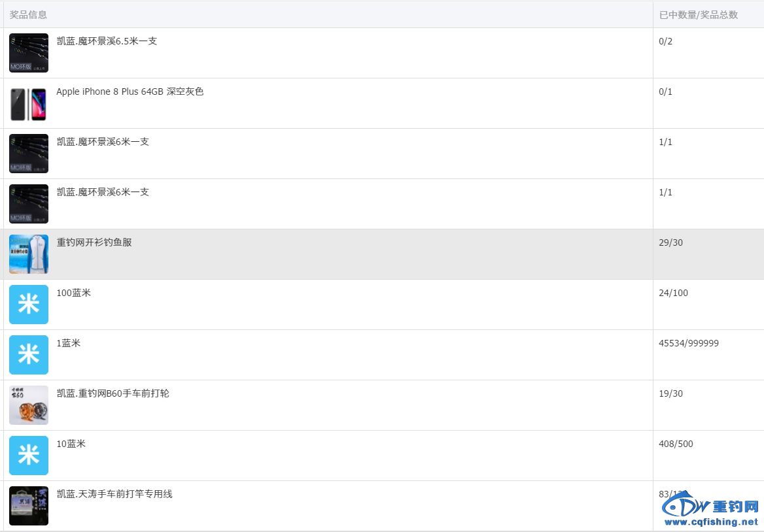Click the 408/500 count for 10蓝米

tap(676, 444)
